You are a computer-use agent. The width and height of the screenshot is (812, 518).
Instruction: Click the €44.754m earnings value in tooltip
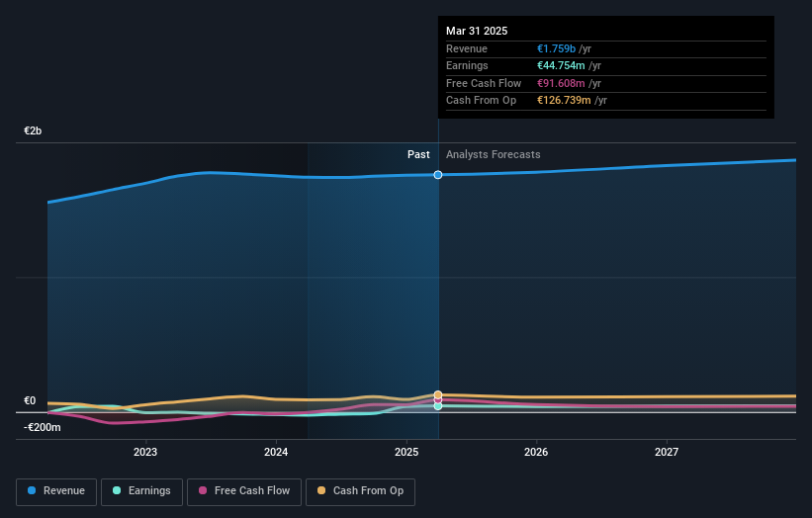tap(561, 65)
